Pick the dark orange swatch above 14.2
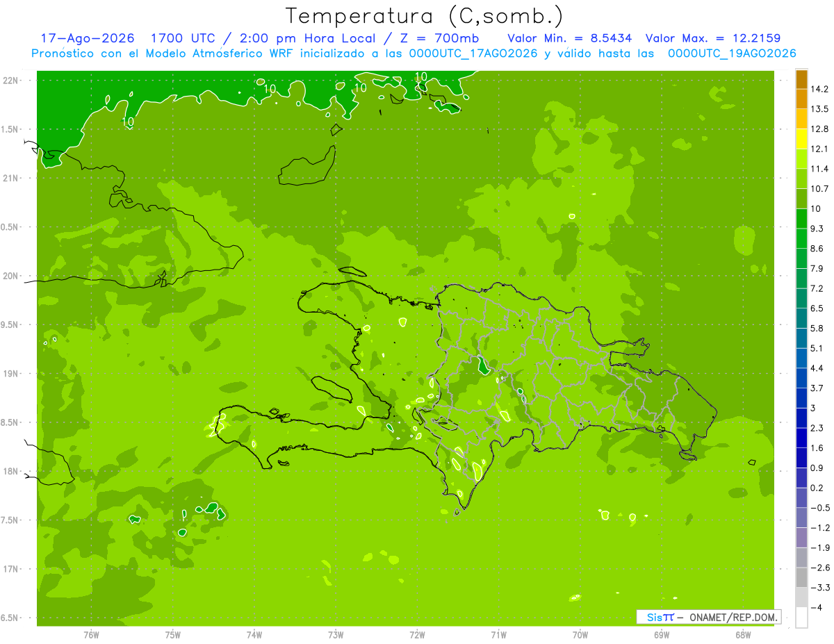Image resolution: width=834 pixels, height=644 pixels. coord(801,79)
